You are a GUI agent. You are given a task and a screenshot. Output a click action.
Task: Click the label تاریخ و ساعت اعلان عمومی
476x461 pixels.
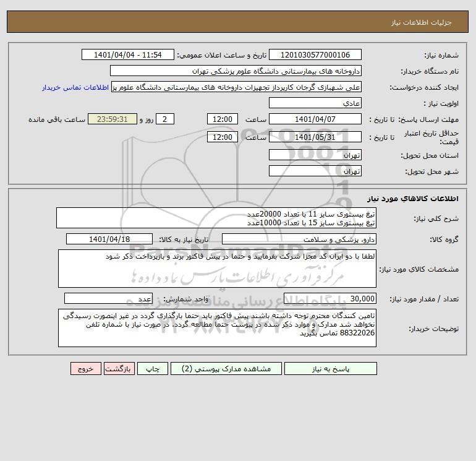click(x=221, y=55)
